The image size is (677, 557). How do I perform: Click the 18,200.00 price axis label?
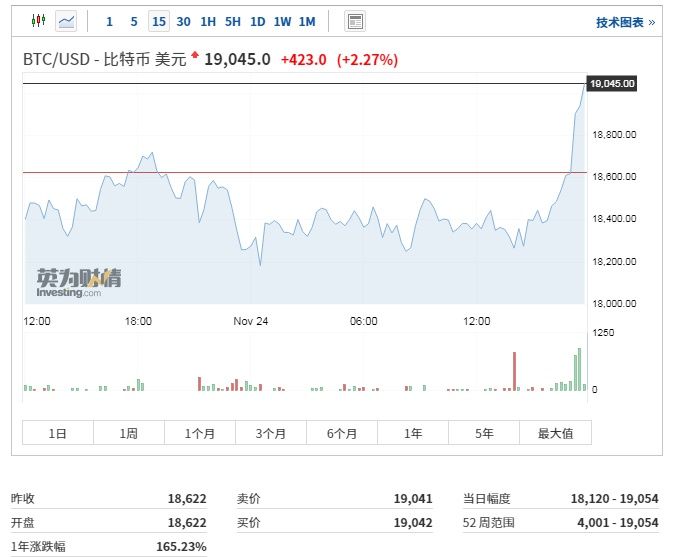point(614,262)
